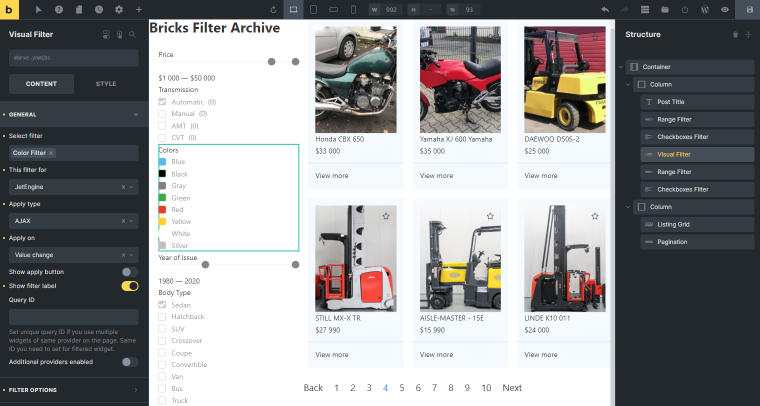The image size is (760, 406).
Task: Click the Back pagination link
Action: tap(313, 388)
